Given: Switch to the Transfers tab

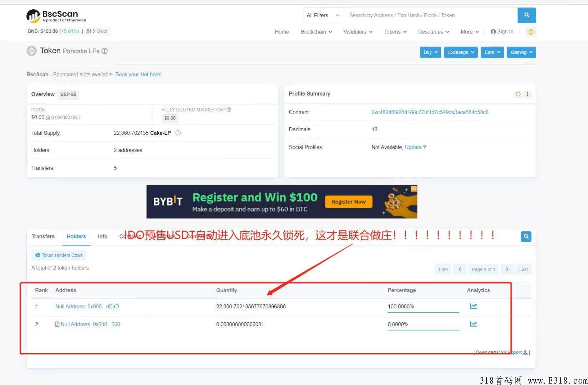Looking at the screenshot, I should pos(43,236).
